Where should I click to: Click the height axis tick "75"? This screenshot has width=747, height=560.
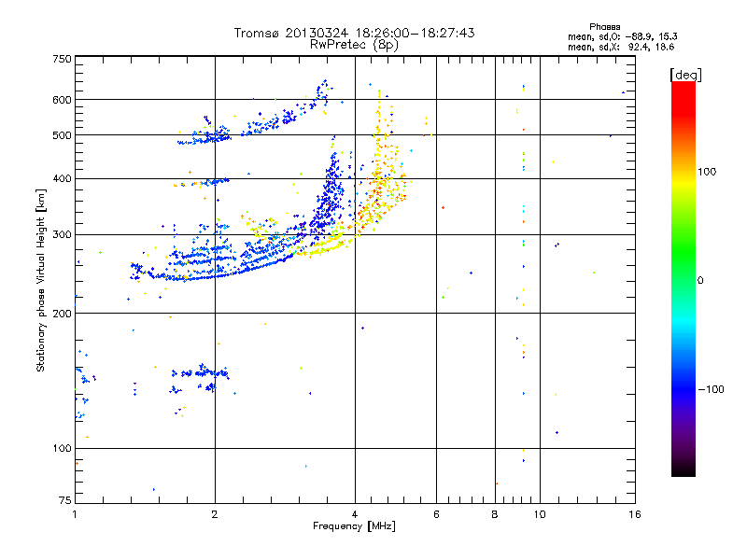coord(65,500)
